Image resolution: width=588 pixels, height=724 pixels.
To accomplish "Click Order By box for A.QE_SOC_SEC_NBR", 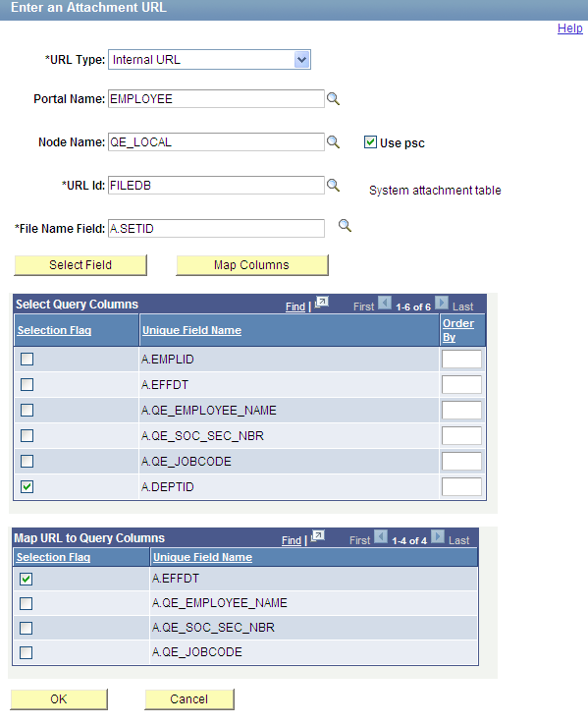I will click(461, 435).
